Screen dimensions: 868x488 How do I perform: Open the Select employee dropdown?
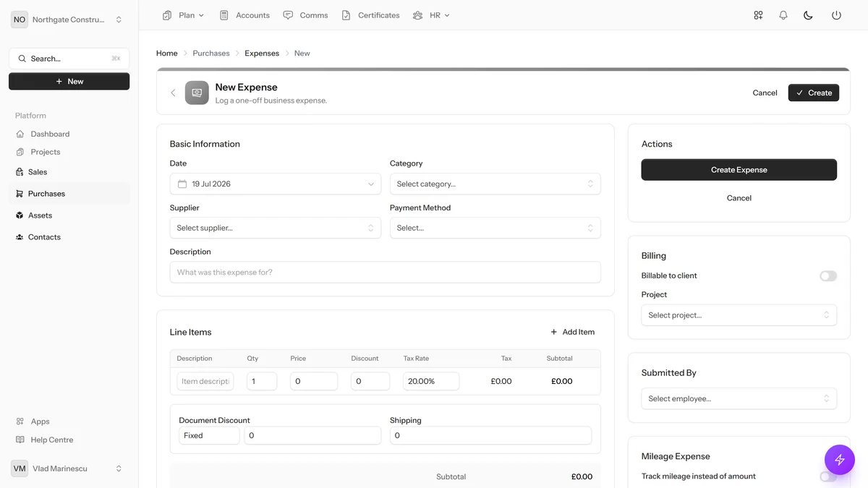(x=739, y=398)
